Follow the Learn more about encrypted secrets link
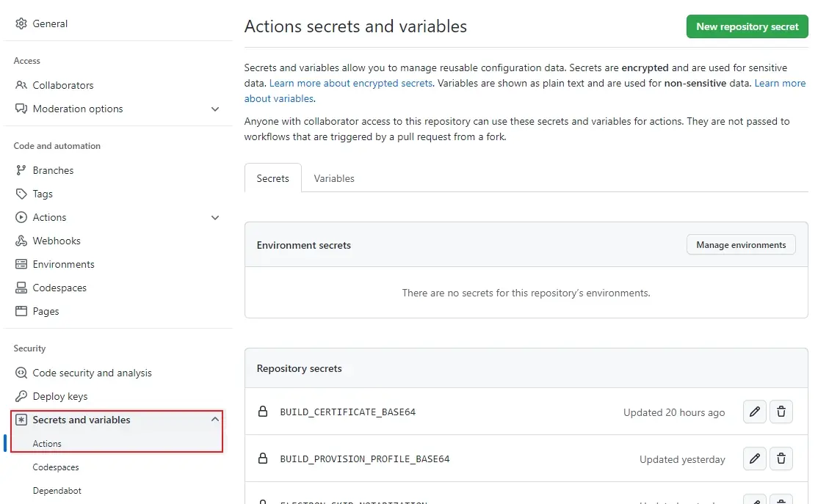 (x=350, y=83)
